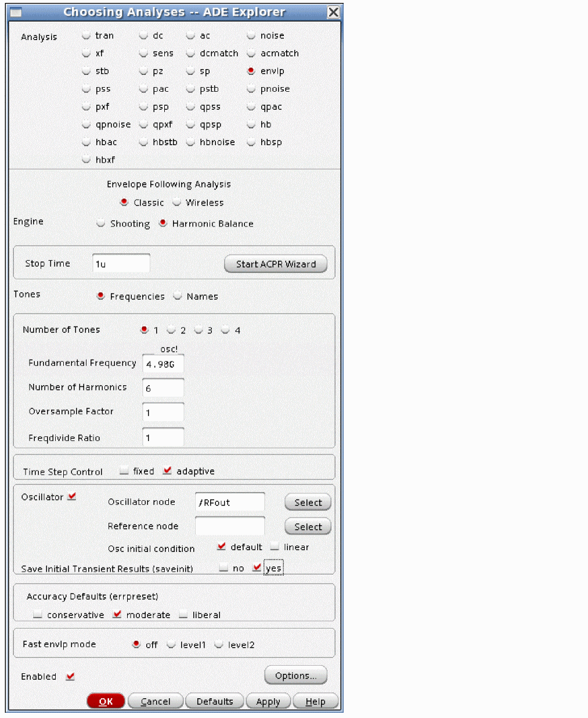Select the hb analysis type
Screen dimensions: 588x718
(251, 124)
